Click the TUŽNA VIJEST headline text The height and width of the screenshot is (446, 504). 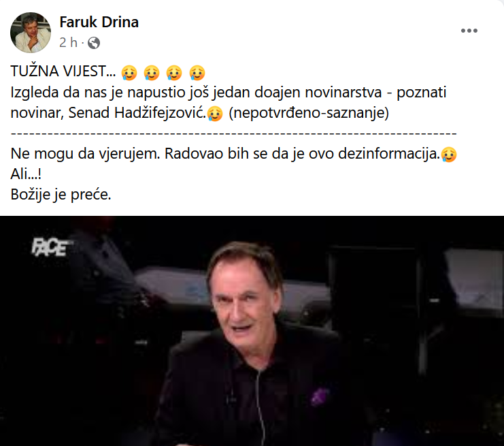(x=63, y=71)
